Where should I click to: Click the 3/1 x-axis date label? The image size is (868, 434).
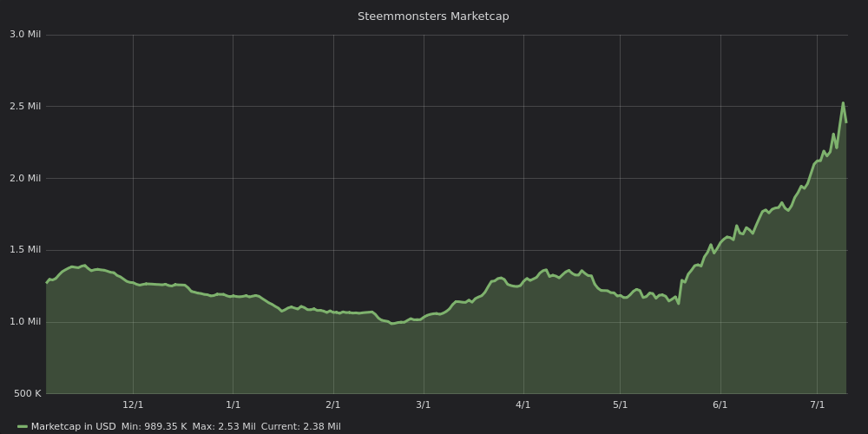424,405
